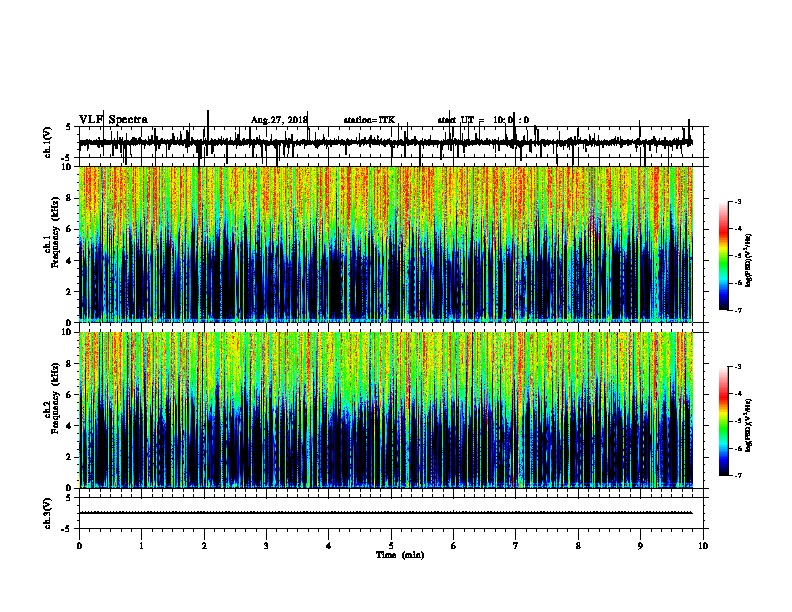792x612 pixels.
Task: Click time axis tick label "9"
Action: click(x=640, y=546)
